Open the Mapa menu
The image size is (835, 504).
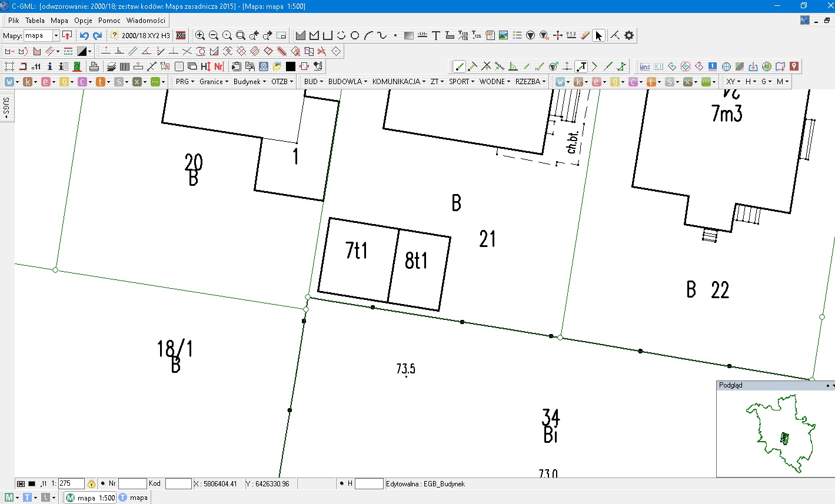pyautogui.click(x=59, y=20)
